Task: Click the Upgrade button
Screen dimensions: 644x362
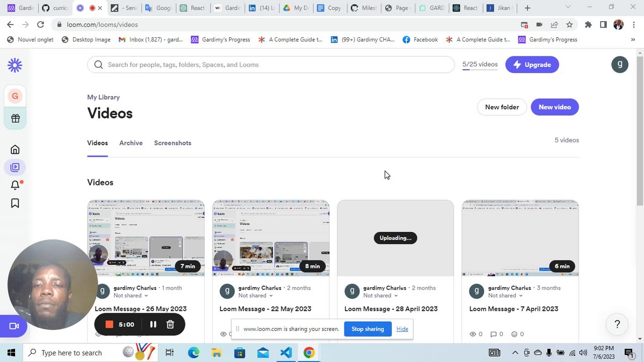Action: point(532,64)
